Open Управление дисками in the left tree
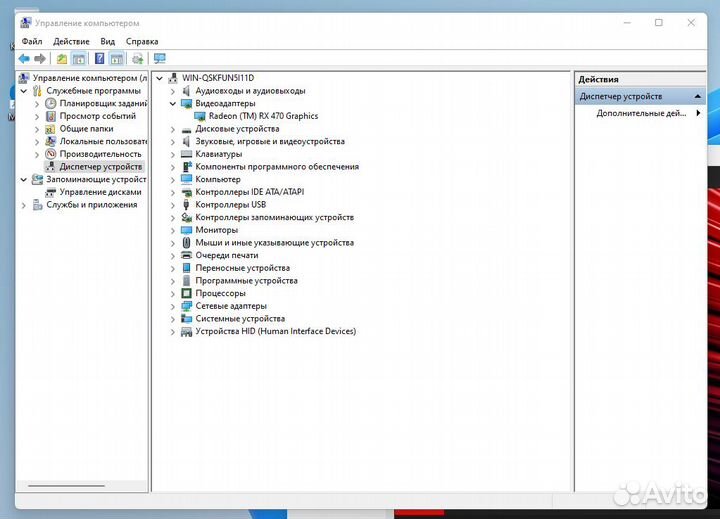This screenshot has width=720, height=519. (100, 192)
